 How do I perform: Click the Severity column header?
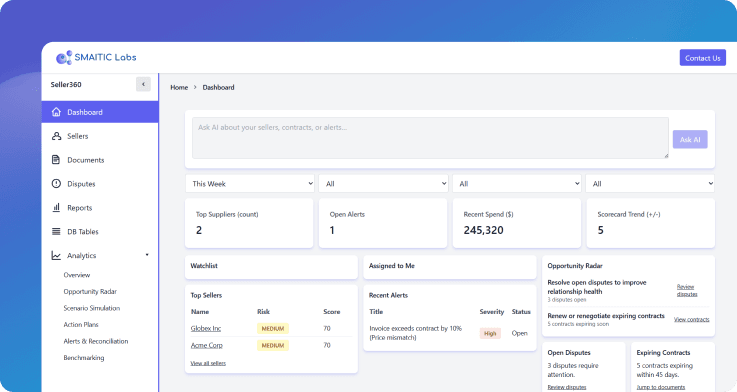tap(492, 312)
